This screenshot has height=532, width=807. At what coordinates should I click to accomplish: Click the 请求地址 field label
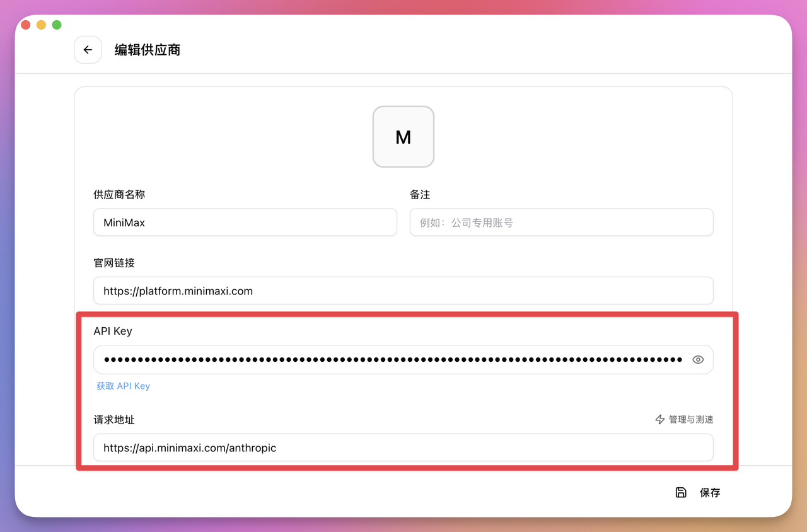point(114,419)
